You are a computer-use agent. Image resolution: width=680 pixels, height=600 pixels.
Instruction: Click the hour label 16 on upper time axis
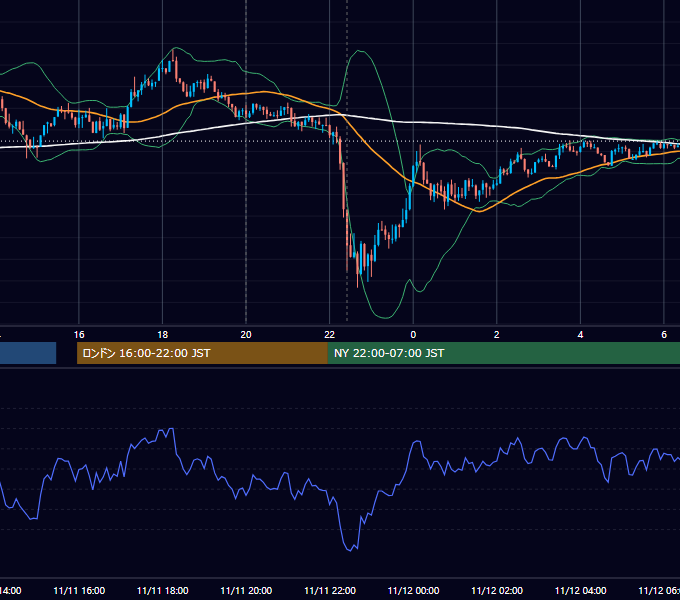click(79, 334)
